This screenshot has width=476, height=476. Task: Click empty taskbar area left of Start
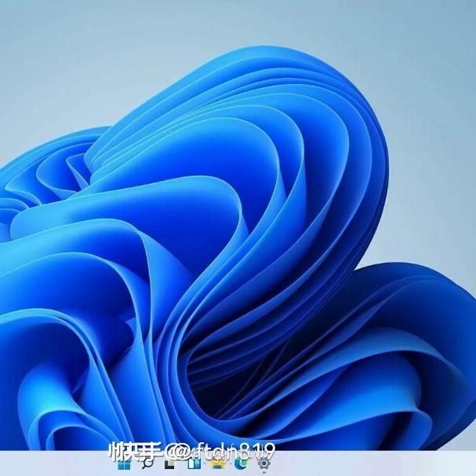click(55, 464)
